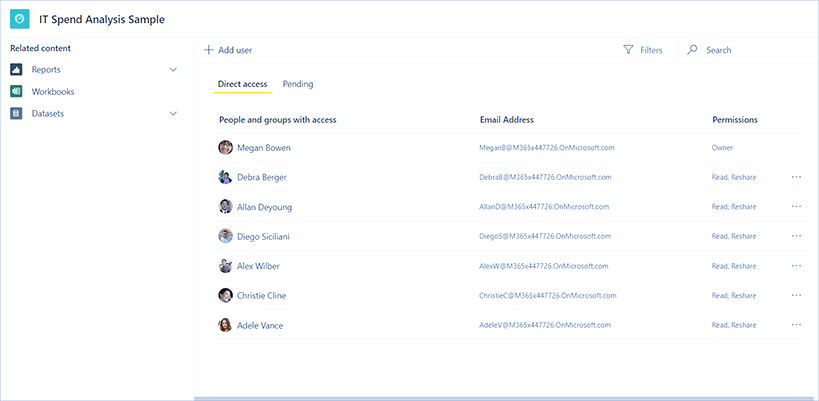Select the name Alex Wilber
Screen dimensions: 819x401
(x=258, y=266)
